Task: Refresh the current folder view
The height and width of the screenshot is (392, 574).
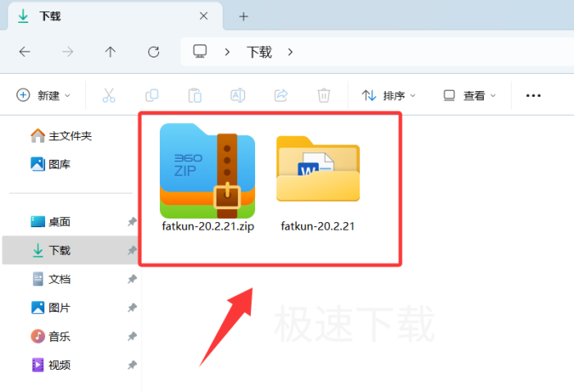Action: 153,52
